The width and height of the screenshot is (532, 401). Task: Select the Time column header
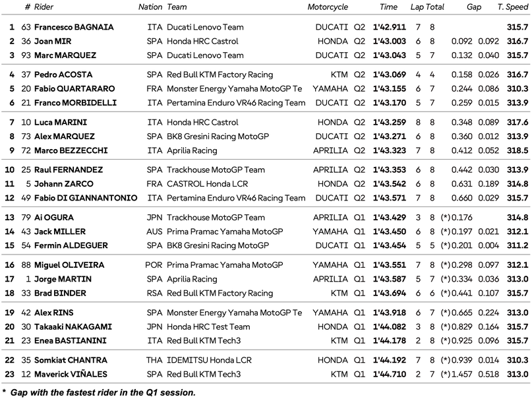point(388,7)
